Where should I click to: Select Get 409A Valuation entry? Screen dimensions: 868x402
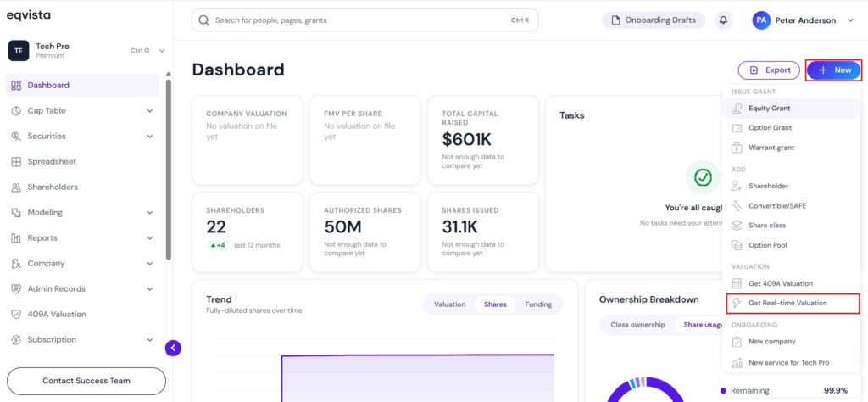[791, 283]
